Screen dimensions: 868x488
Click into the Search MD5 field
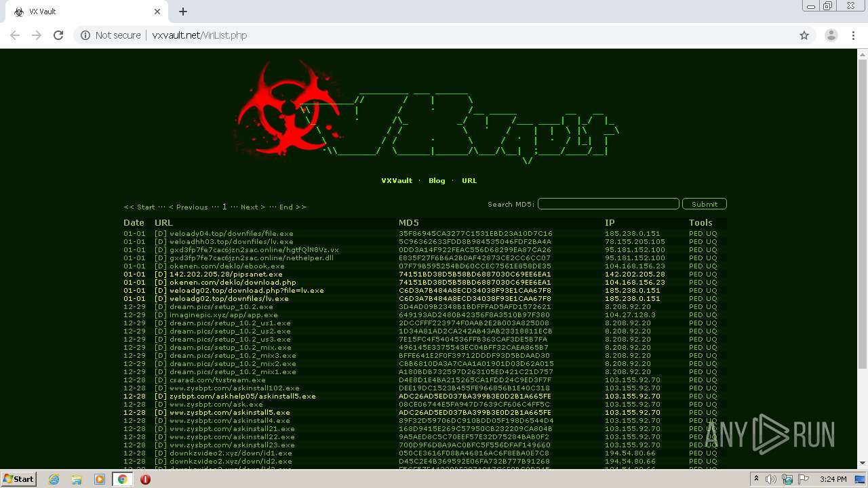point(608,204)
